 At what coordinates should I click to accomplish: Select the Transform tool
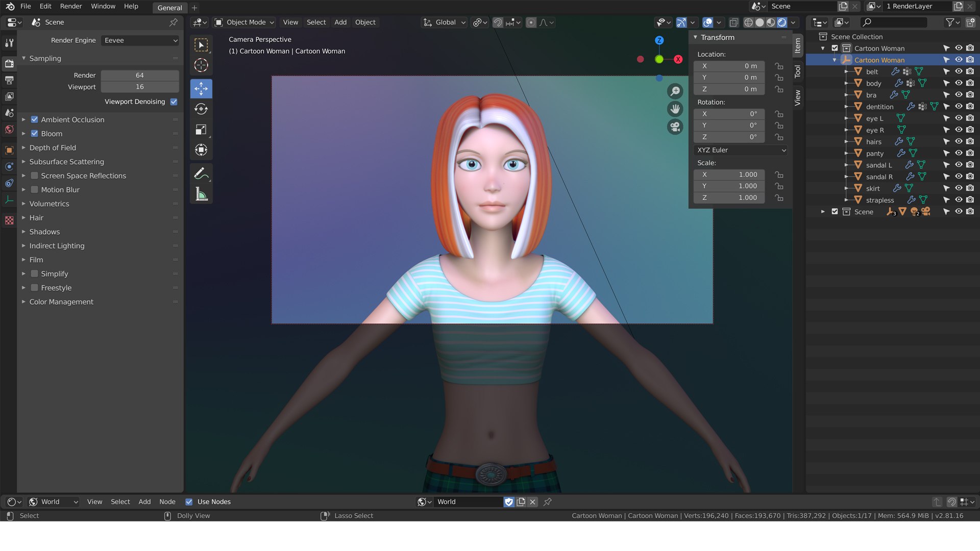pyautogui.click(x=201, y=150)
